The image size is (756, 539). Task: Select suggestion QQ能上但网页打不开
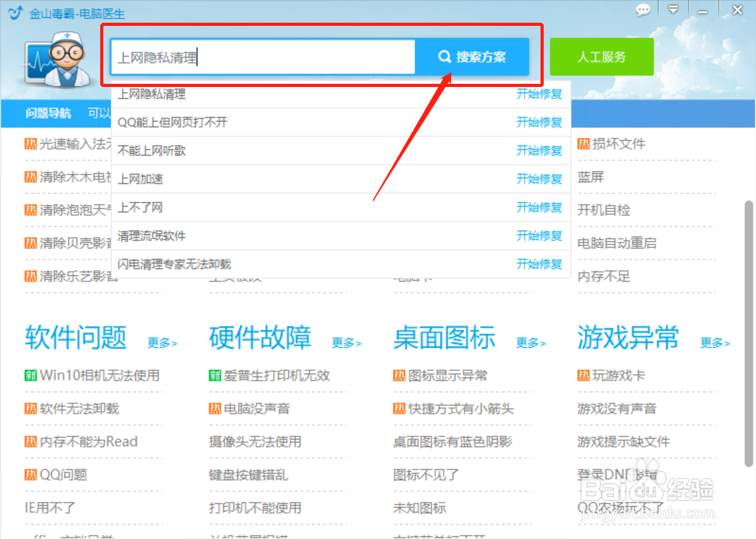[x=173, y=122]
